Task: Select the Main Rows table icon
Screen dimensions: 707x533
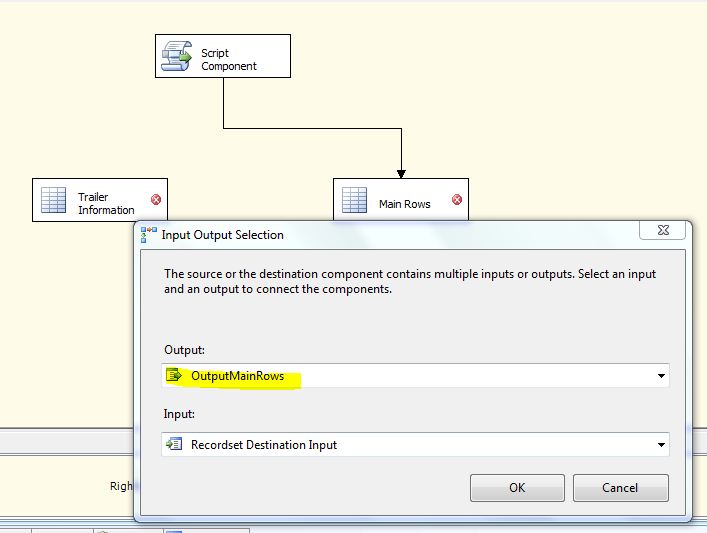Action: pyautogui.click(x=355, y=200)
